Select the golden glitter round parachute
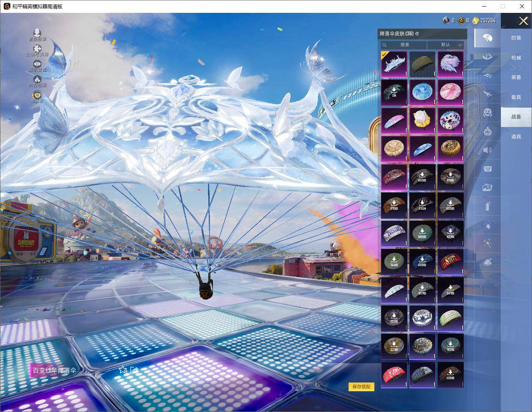The image size is (532, 412). (x=451, y=149)
